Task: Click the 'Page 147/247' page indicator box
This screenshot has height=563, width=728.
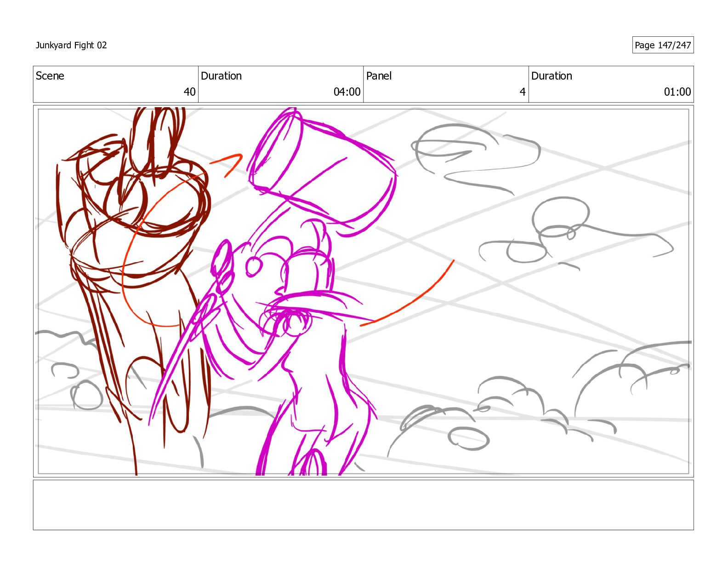Action: [x=663, y=45]
